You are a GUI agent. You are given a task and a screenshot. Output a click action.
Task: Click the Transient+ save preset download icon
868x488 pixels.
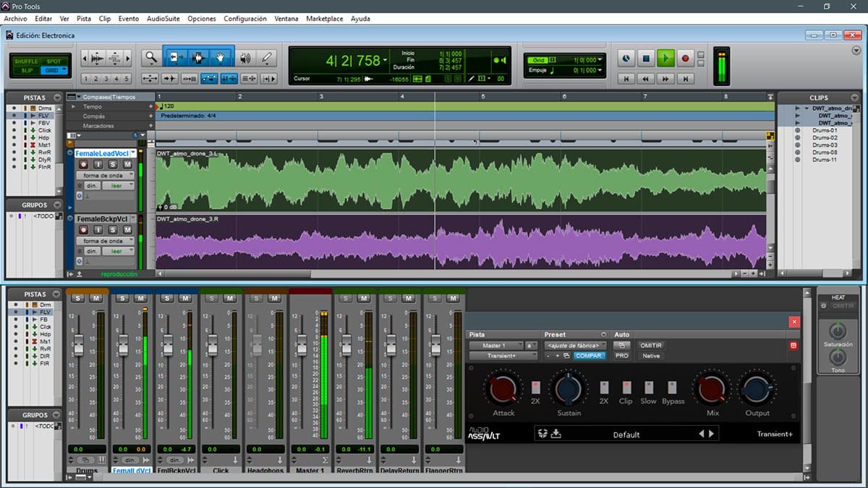556,434
